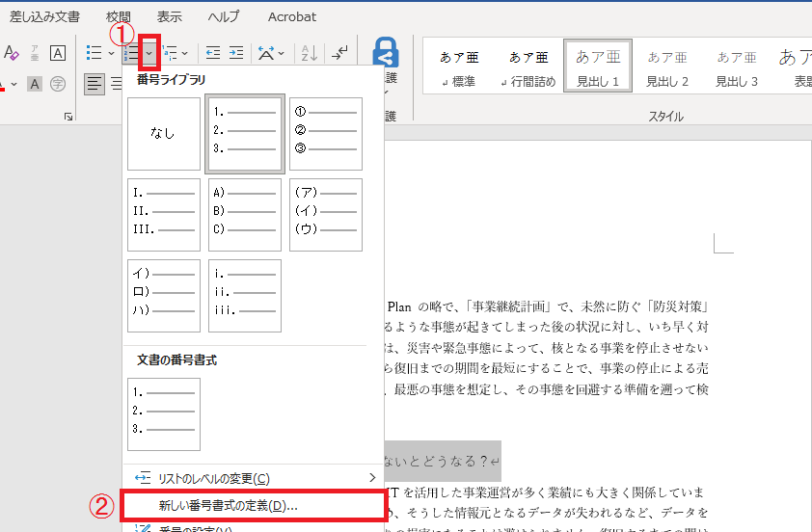Click 新しい番号書式の定義 menu entry
812x532 pixels.
[x=254, y=506]
